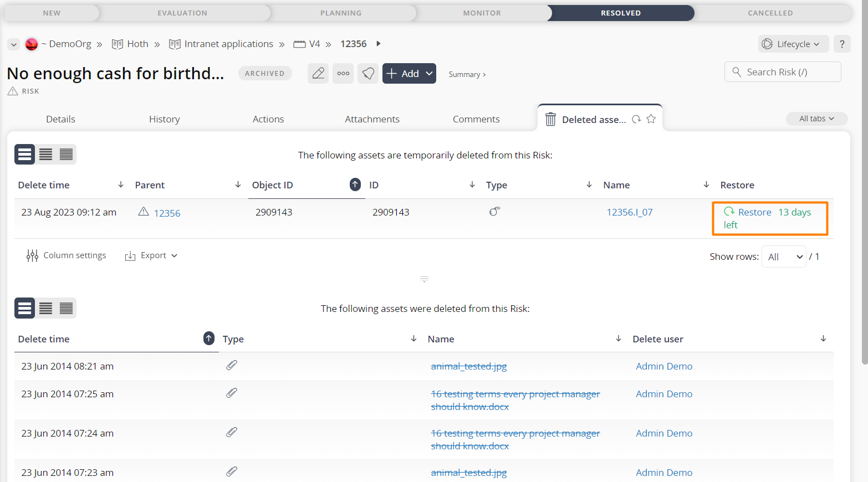Click attachment icon for 07:23 am row
Screen dimensions: 868x482
click(x=232, y=471)
